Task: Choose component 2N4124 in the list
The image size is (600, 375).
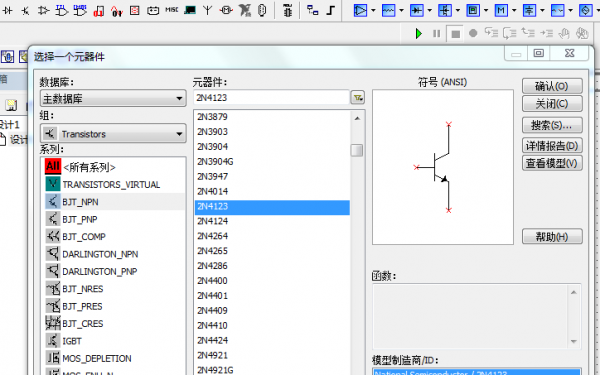Action: coord(272,221)
